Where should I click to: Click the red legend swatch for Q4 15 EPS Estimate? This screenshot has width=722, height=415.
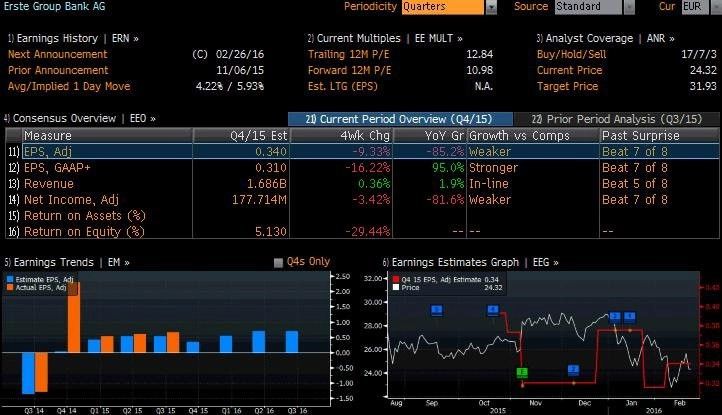tap(396, 280)
